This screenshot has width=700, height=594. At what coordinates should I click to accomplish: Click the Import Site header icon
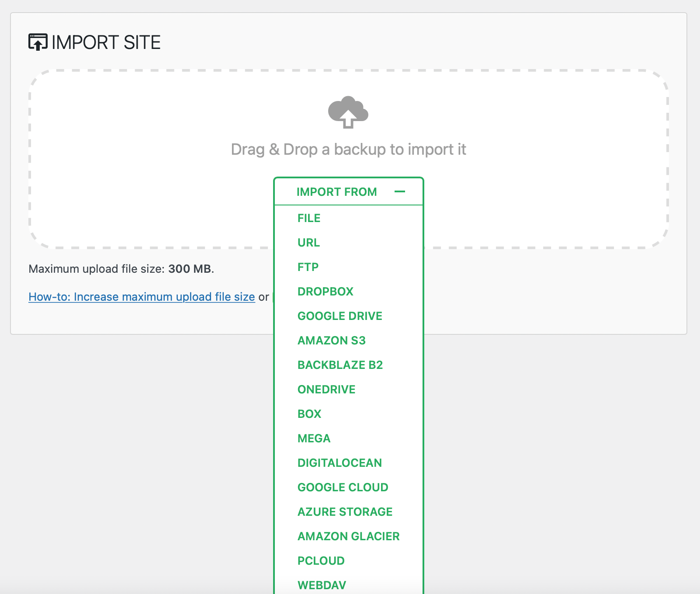coord(38,42)
